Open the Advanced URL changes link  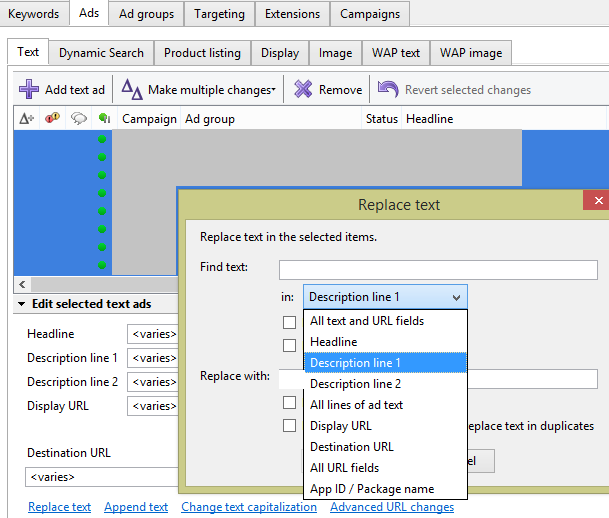392,507
